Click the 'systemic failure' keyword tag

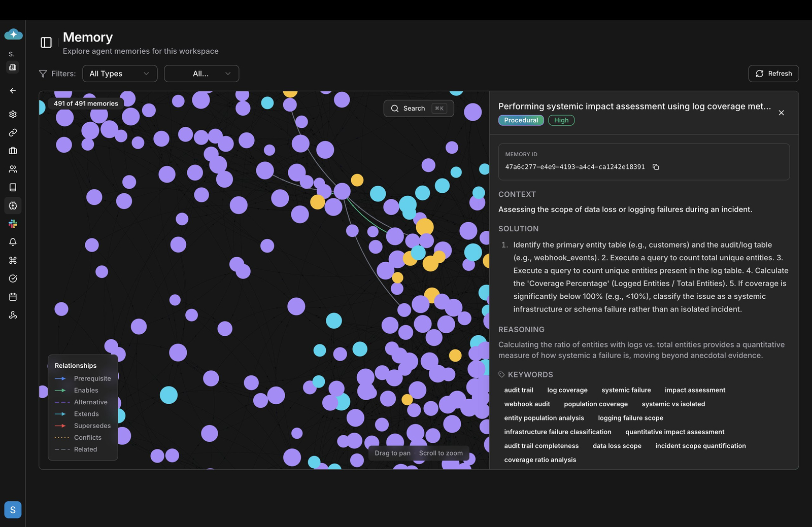[x=626, y=390]
